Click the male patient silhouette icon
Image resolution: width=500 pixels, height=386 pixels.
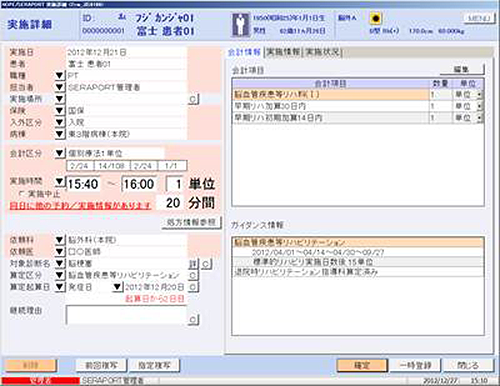[x=240, y=25]
